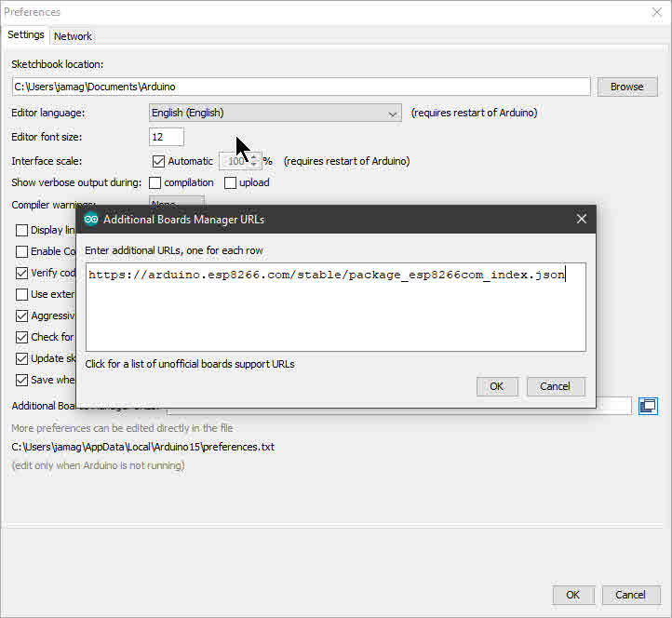The height and width of the screenshot is (618, 672).
Task: Click OK in the Preferences window
Action: (573, 595)
